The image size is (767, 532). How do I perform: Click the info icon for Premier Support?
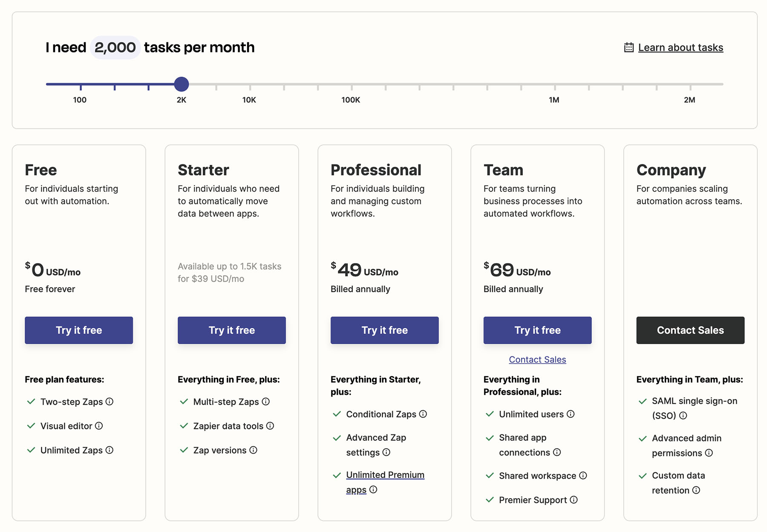pyautogui.click(x=574, y=500)
